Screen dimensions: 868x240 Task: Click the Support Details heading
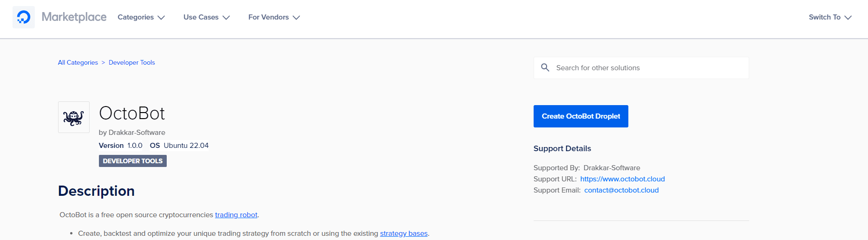562,148
